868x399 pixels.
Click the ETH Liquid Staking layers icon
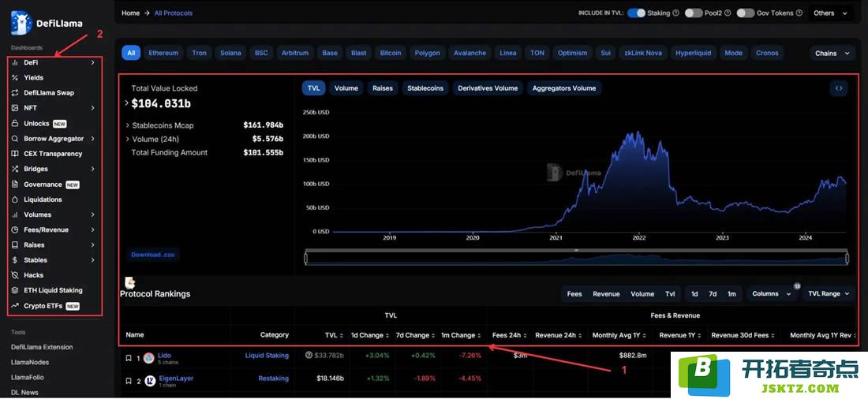coord(15,290)
